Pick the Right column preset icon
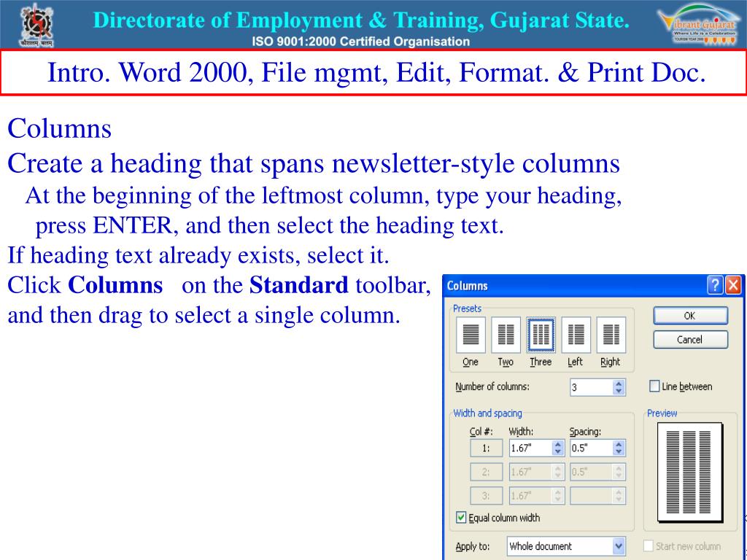The width and height of the screenshot is (747, 560). (x=611, y=334)
